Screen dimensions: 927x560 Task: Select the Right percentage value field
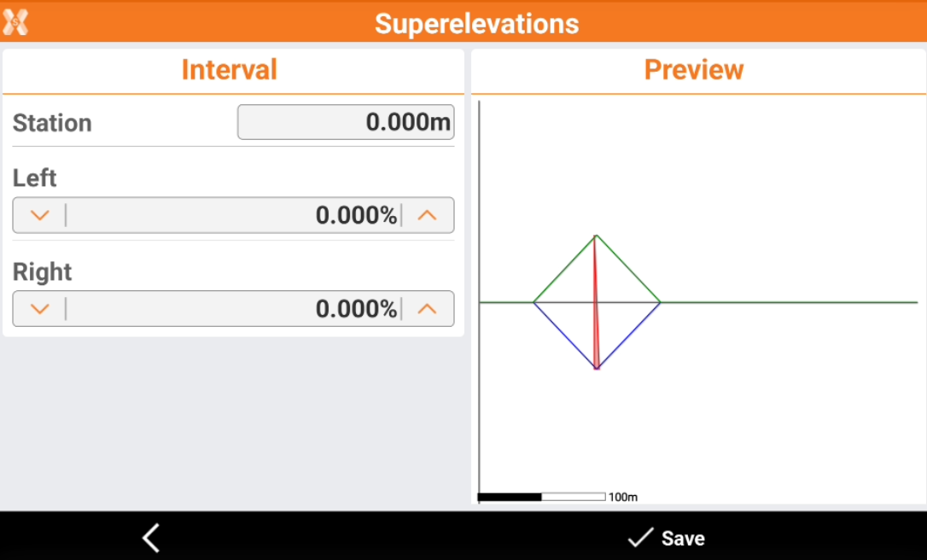[233, 309]
